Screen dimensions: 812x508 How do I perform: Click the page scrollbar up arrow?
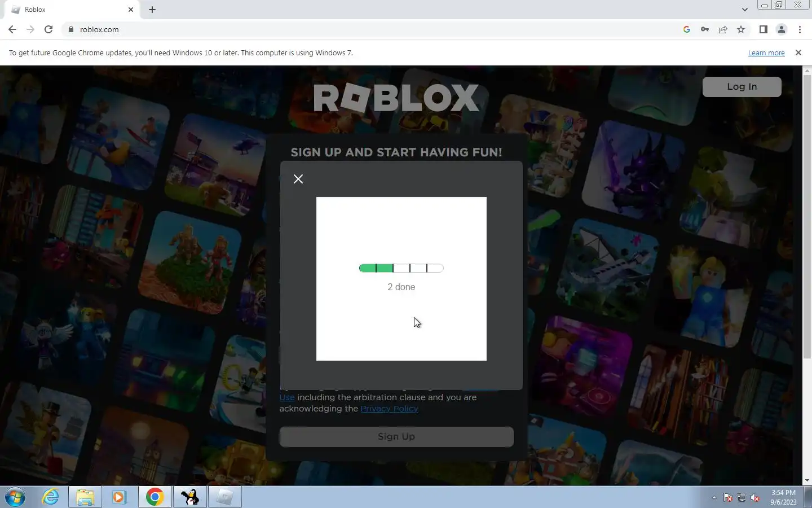click(x=807, y=70)
